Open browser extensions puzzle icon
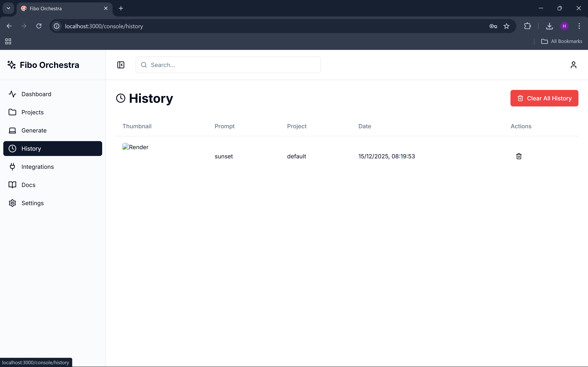Screen dimensions: 588x367 coord(527,26)
